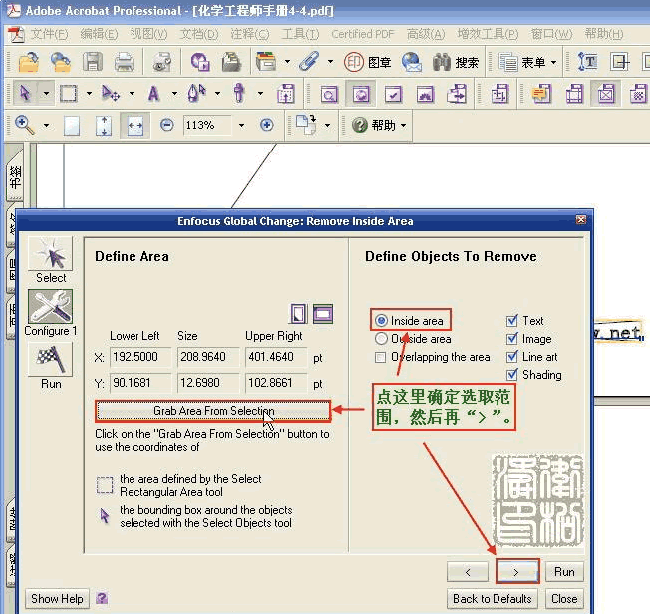Click the rotate page view icon

(306, 124)
